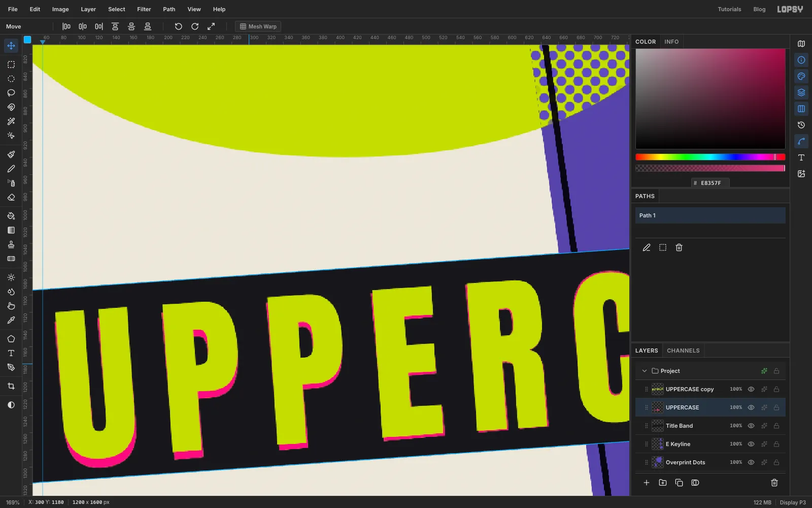
Task: Click the color picker gradient field
Action: [710, 99]
